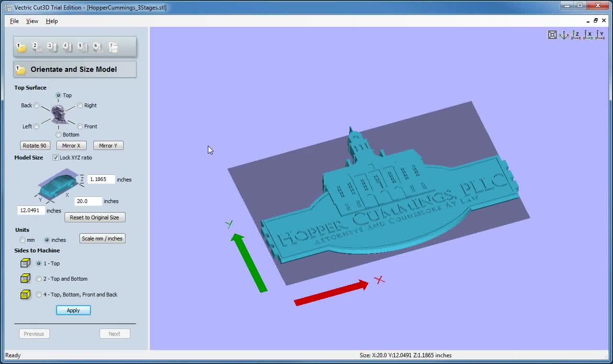Click the Cut3D title bar app icon
This screenshot has height=364, width=613.
pos(8,7)
